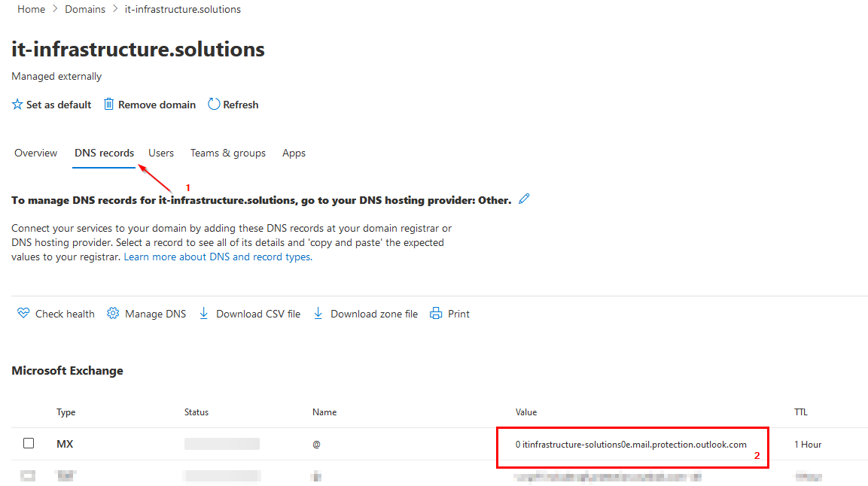Open the Teams & groups tab
Image resolution: width=868 pixels, height=486 pixels.
pyautogui.click(x=228, y=153)
